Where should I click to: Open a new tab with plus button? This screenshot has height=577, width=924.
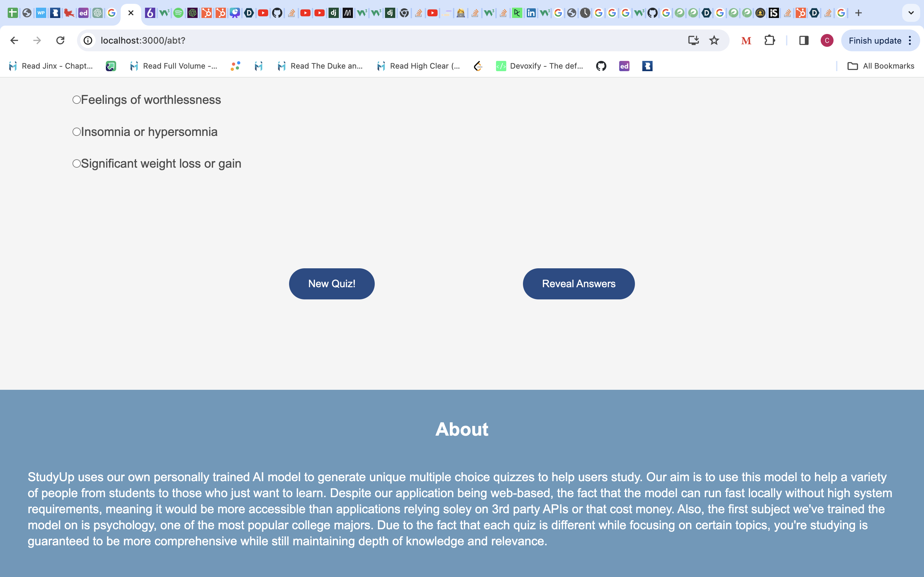(858, 13)
